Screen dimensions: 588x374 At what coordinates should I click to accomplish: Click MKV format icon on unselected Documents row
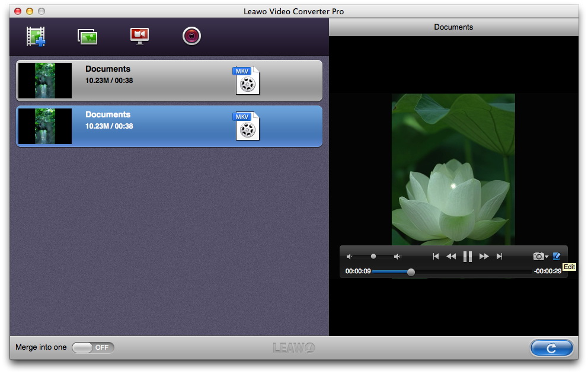246,80
